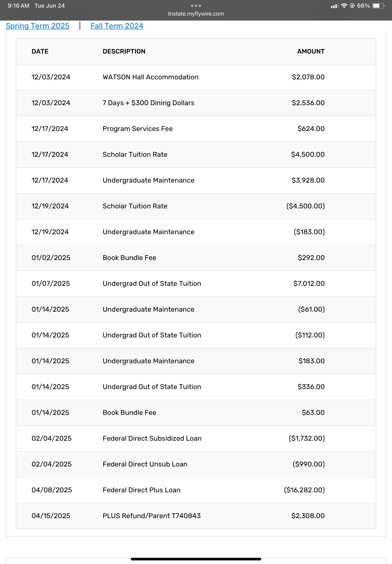Tap the battery indicator icon

378,6
